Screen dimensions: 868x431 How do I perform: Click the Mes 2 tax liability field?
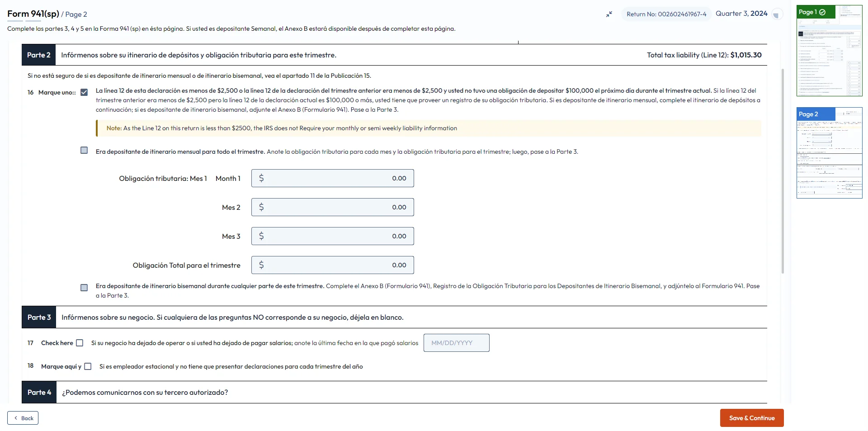(333, 207)
